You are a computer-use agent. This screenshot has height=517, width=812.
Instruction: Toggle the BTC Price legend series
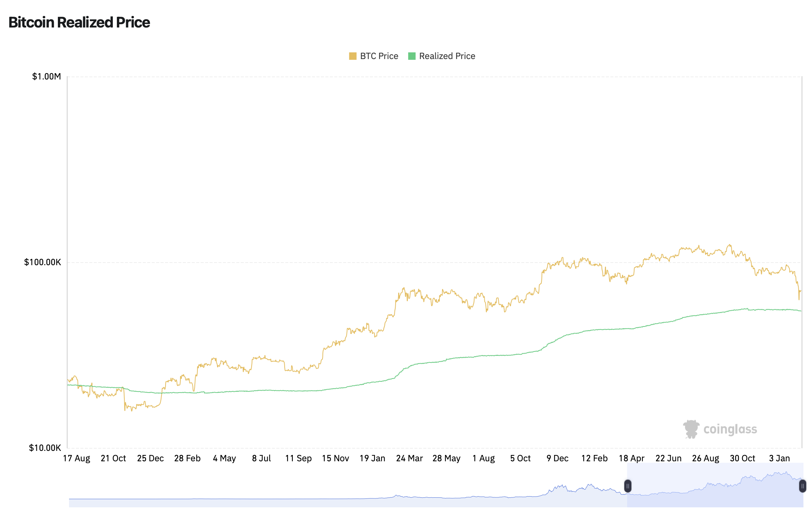pyautogui.click(x=379, y=56)
